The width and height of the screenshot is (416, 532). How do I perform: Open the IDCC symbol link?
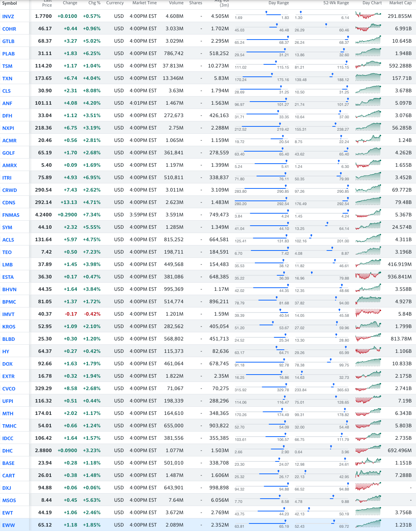tap(8, 439)
